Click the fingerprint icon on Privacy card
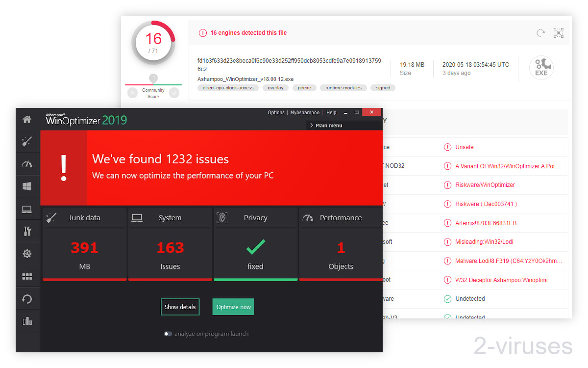This screenshot has width=588, height=368. point(222,218)
